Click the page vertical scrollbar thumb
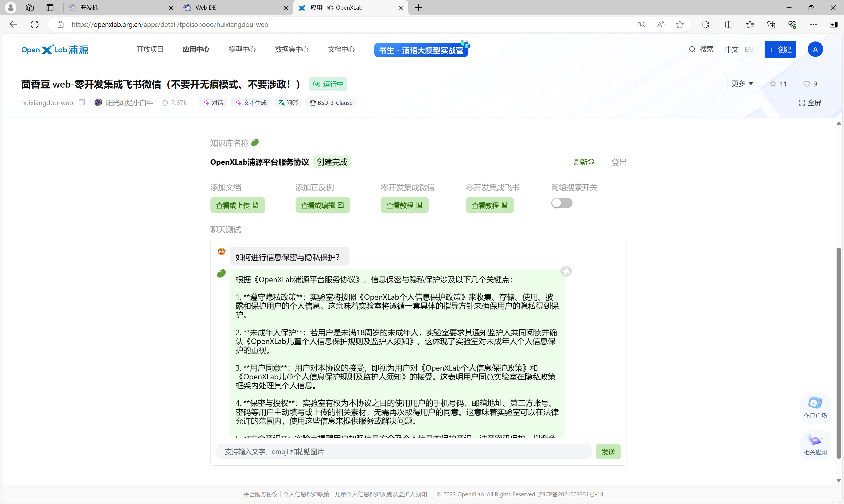Image resolution: width=844 pixels, height=504 pixels. (839, 353)
